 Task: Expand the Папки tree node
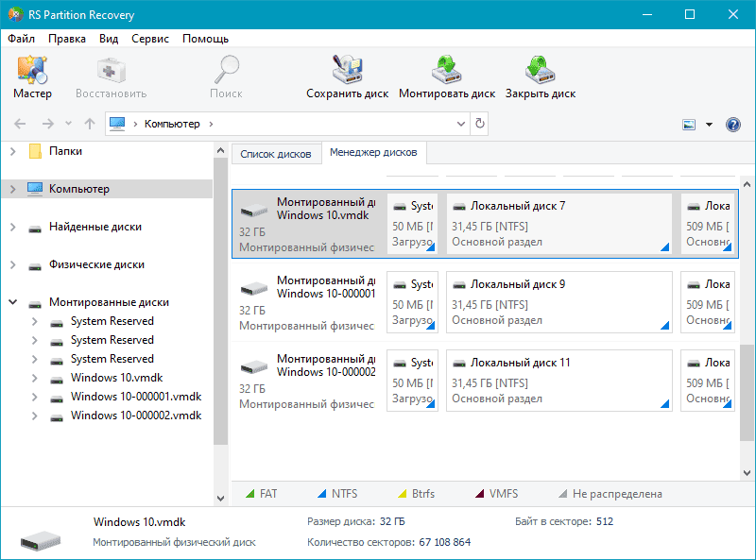[x=13, y=151]
